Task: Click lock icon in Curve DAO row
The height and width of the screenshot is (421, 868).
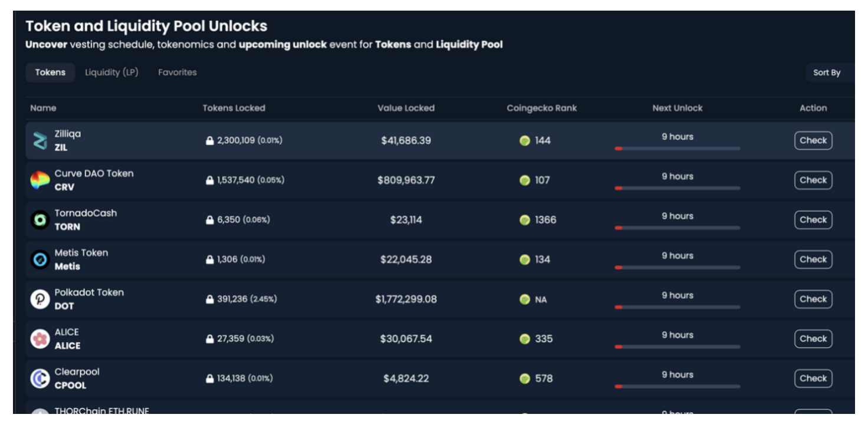Action: [x=209, y=180]
